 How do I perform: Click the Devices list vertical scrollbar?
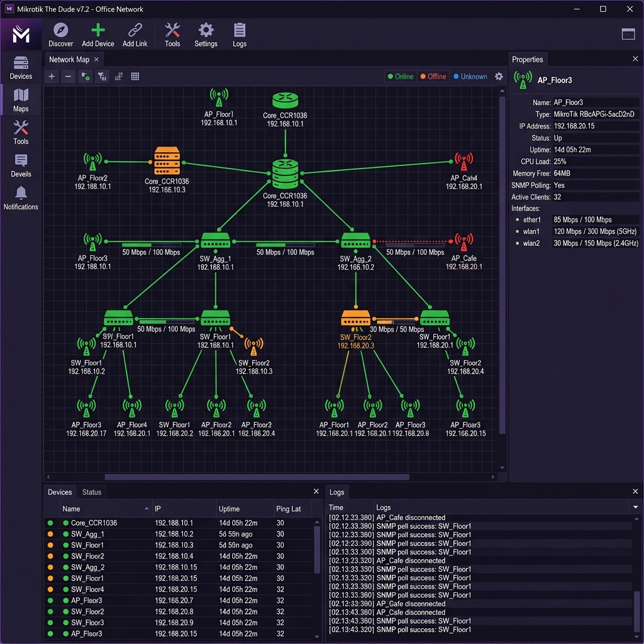(317, 550)
